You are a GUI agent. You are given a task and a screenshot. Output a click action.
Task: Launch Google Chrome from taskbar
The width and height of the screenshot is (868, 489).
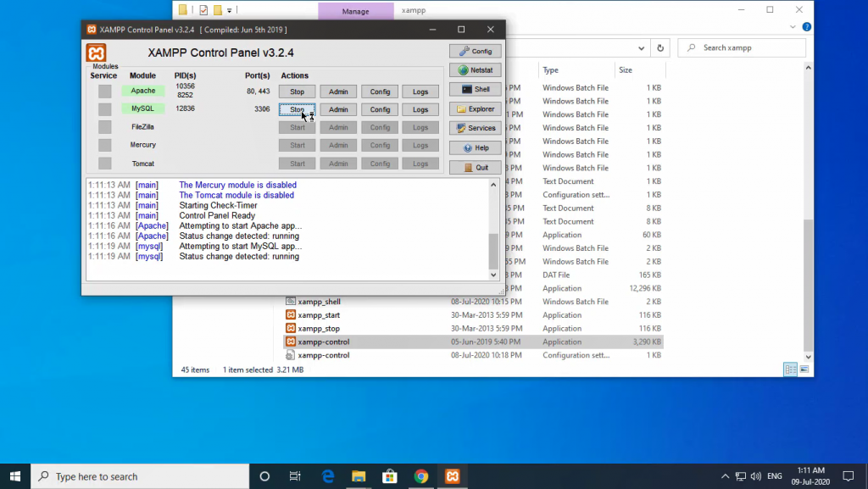(x=420, y=476)
